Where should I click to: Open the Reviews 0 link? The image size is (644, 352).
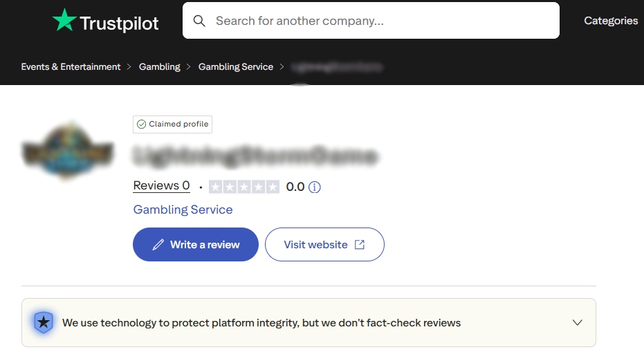click(161, 186)
